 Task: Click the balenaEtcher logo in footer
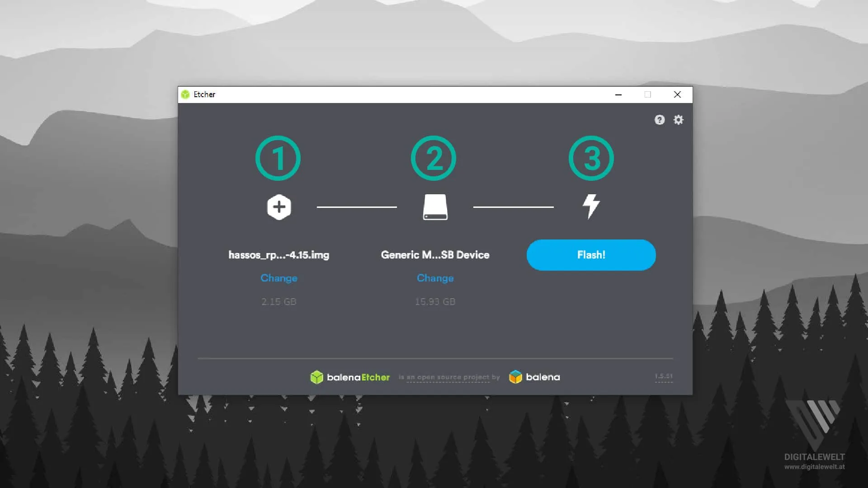(350, 377)
